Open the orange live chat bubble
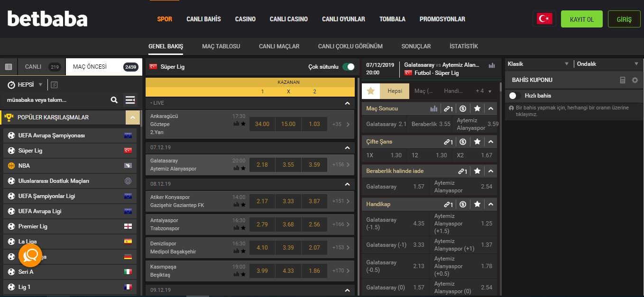The width and height of the screenshot is (644, 297). [x=30, y=256]
